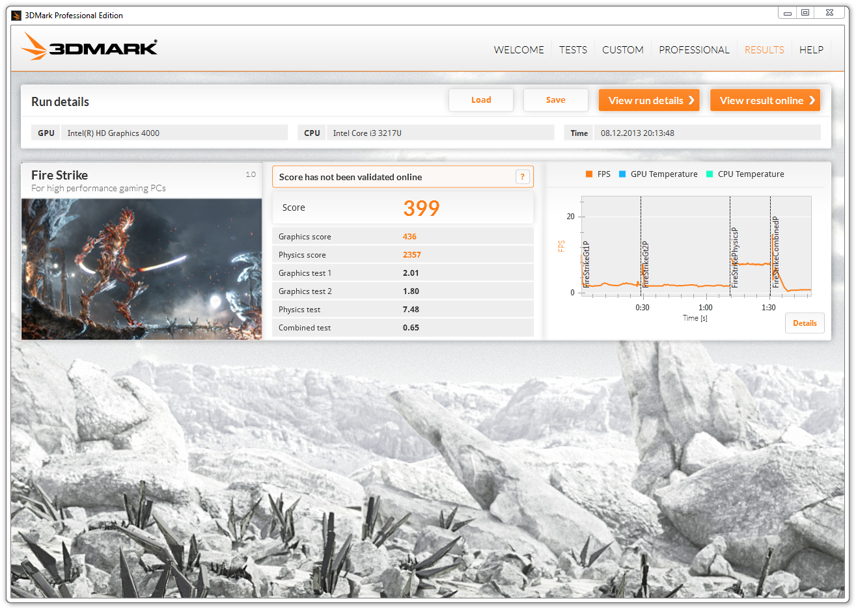Click the Graphics test 1 row

click(x=403, y=273)
